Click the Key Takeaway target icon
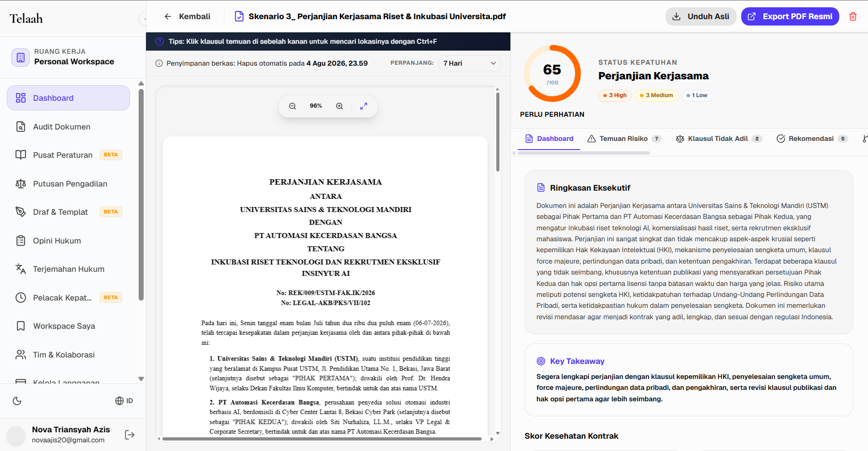Viewport: 868px width, 451px height. [541, 361]
